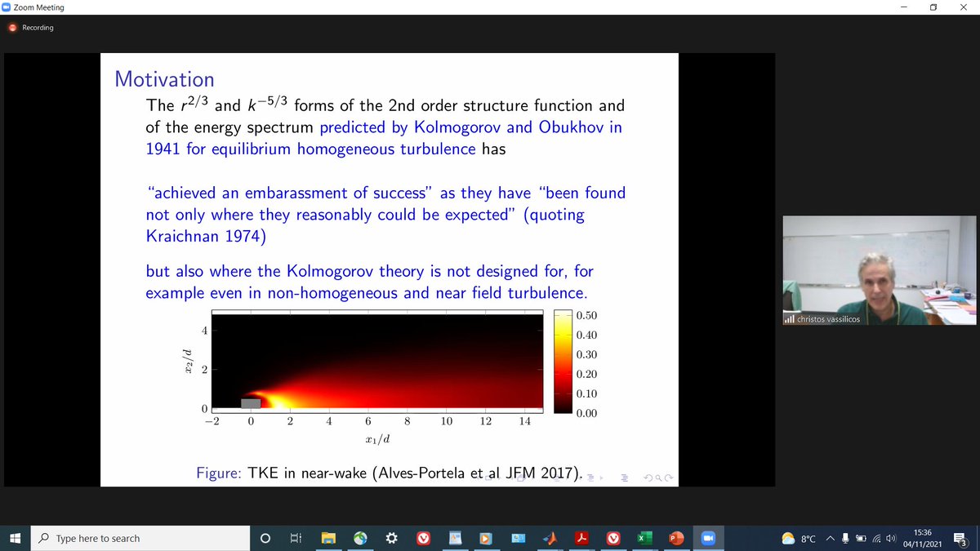This screenshot has width=980, height=551.
Task: Open the Settings gear app on taskbar
Action: coord(391,538)
